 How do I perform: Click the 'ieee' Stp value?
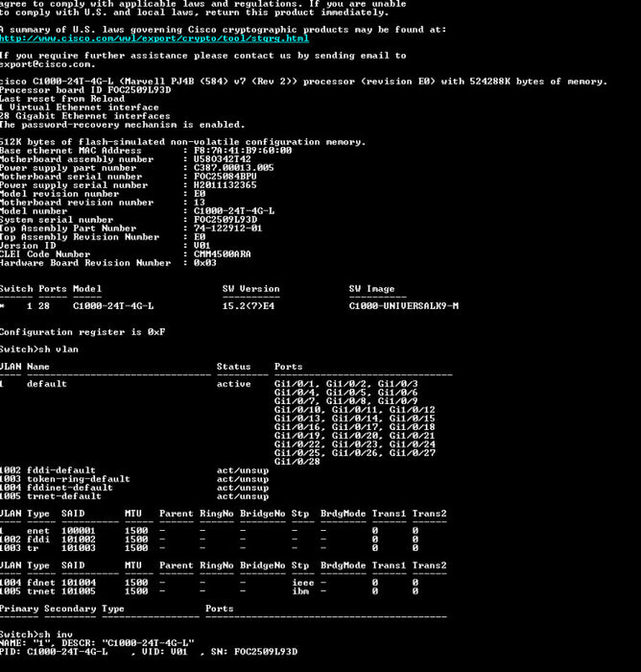(x=303, y=583)
